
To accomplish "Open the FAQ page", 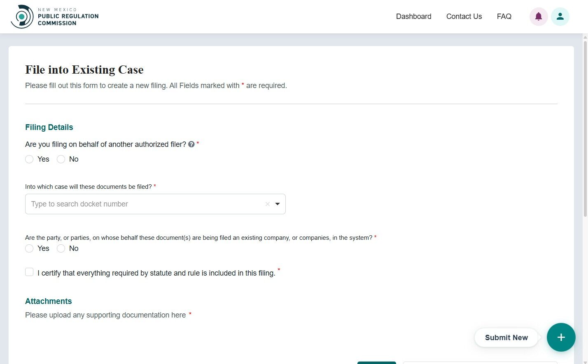I will pyautogui.click(x=504, y=16).
